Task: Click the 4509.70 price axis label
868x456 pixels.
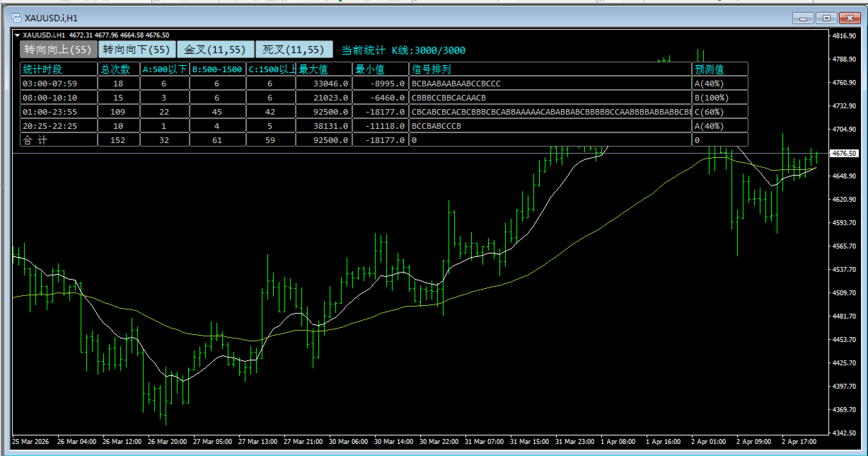Action: point(845,292)
